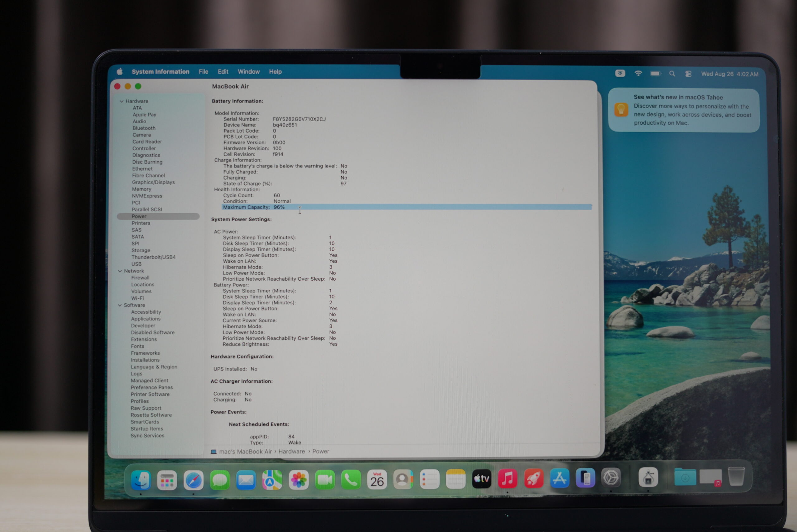Select Memory in the sidebar
Viewport: 797px width, 532px height.
tap(142, 189)
